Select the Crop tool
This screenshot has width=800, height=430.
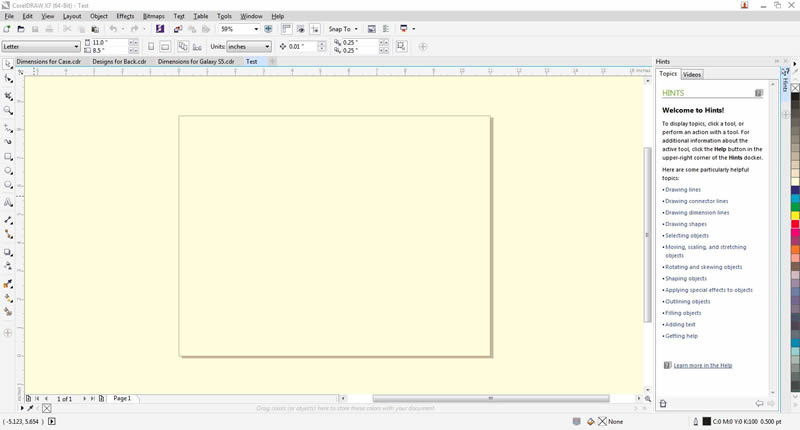point(8,95)
